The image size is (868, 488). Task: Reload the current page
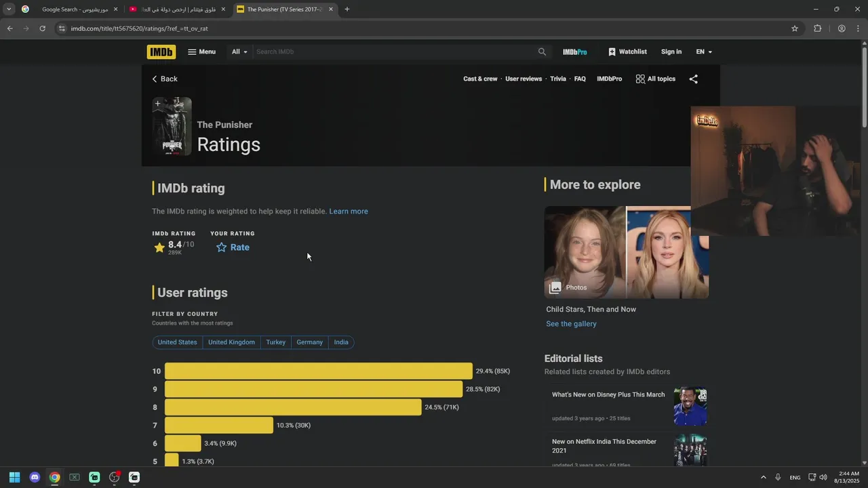point(42,28)
